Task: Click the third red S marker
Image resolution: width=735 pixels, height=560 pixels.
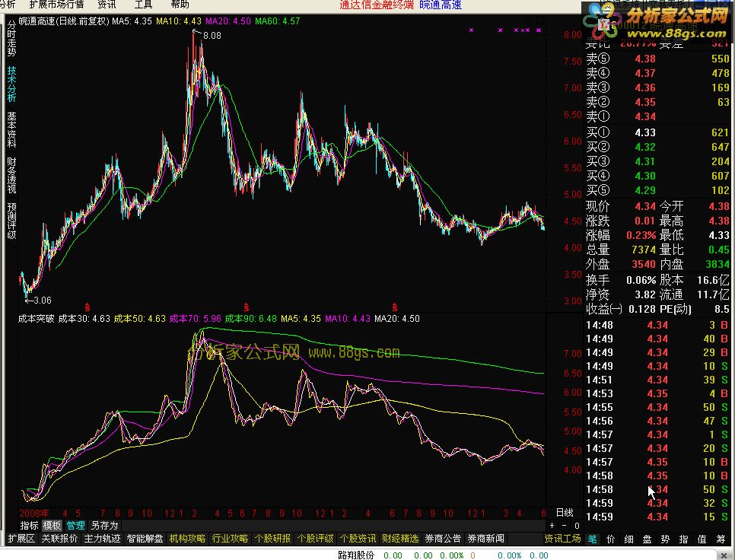Action: pos(395,307)
